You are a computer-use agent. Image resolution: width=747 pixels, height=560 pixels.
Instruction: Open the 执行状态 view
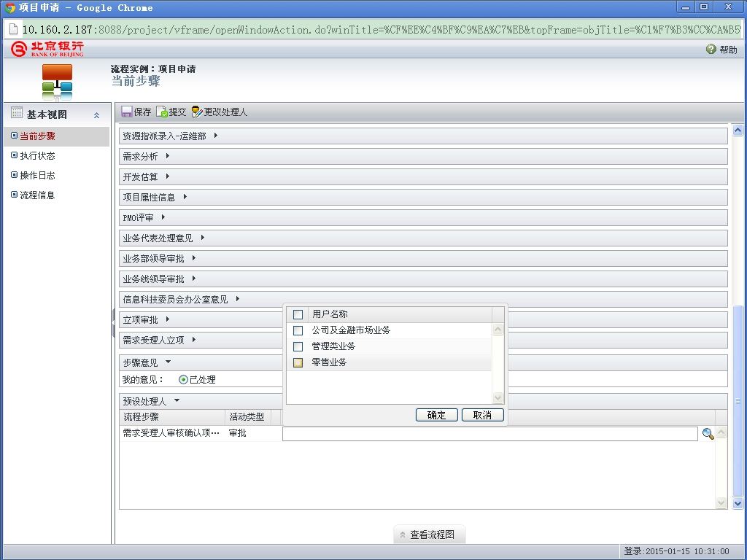tap(38, 156)
